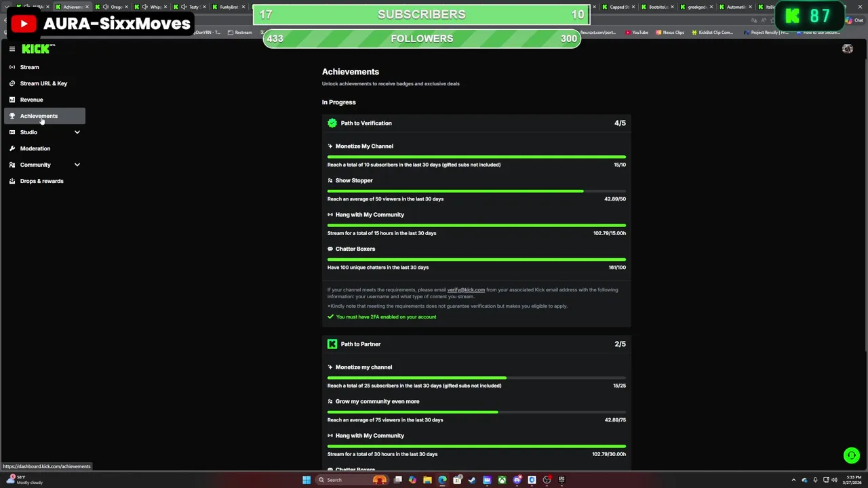This screenshot has width=868, height=488.
Task: Click the '161/100' unique chatters value
Action: click(x=617, y=267)
